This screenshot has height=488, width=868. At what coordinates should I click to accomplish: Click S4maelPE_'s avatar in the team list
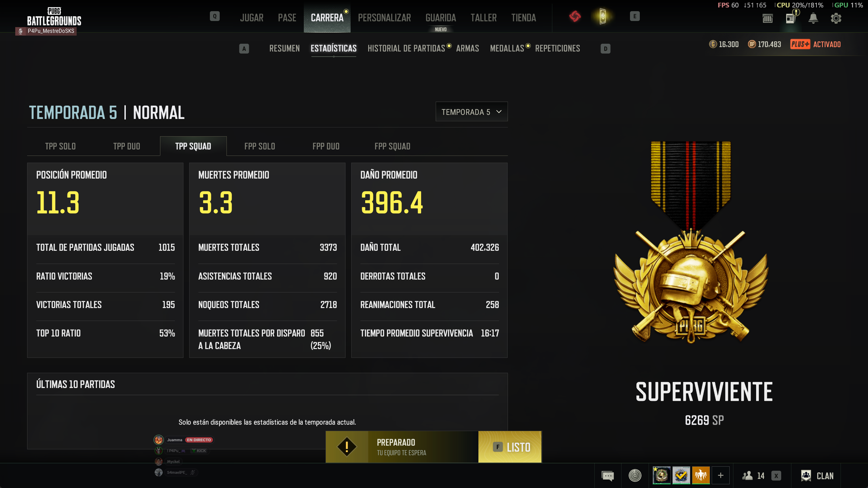pos(159,472)
